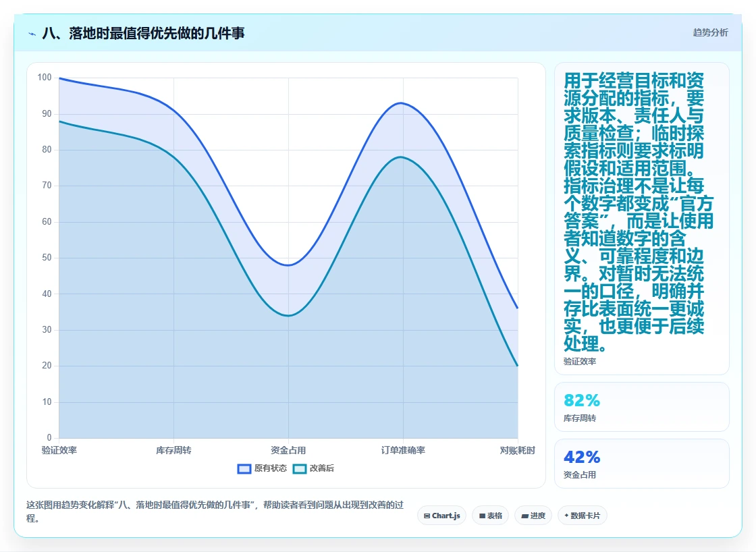The width and height of the screenshot is (756, 552).
Task: Click the 改善后 line trough at 资金占用
Action: pos(288,315)
